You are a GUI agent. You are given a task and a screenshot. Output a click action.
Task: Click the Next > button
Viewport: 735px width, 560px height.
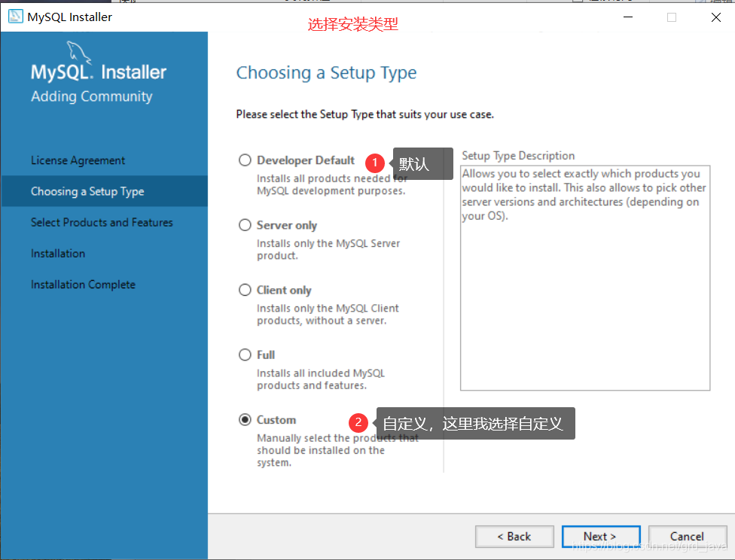pyautogui.click(x=600, y=537)
